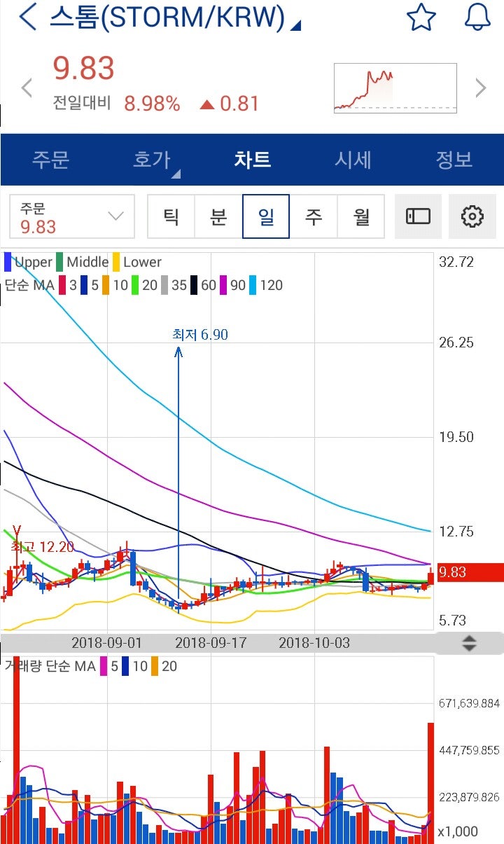
Task: Tap volume MA 10 blue swatch
Action: point(126,666)
